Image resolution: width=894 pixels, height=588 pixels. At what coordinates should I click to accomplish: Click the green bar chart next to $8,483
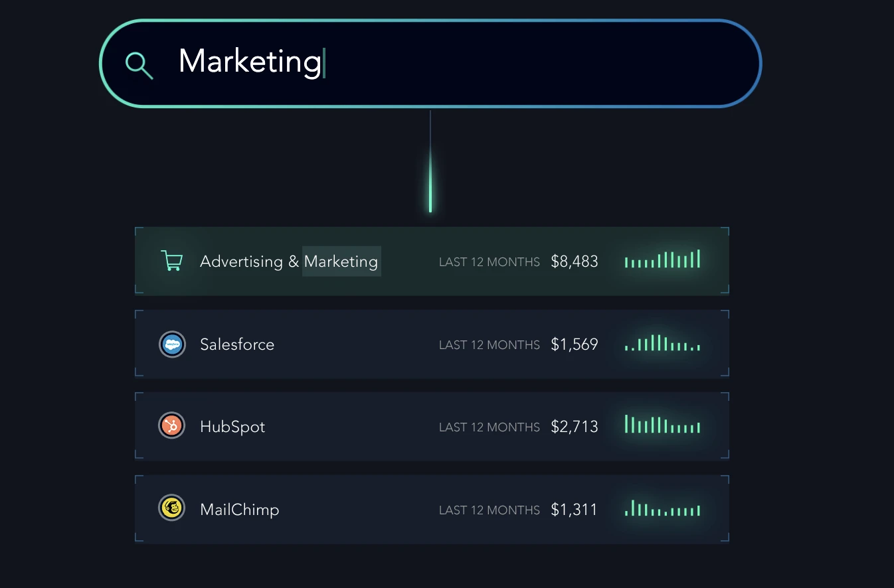tap(662, 259)
